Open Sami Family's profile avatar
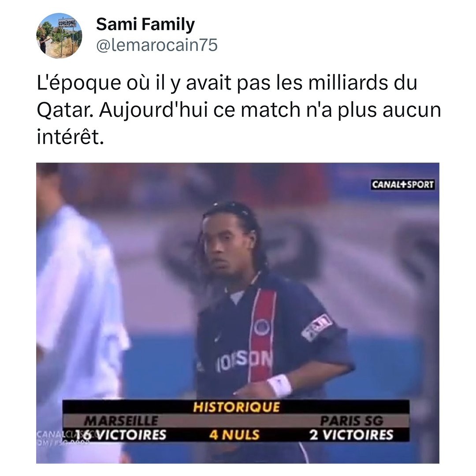 click(x=59, y=36)
